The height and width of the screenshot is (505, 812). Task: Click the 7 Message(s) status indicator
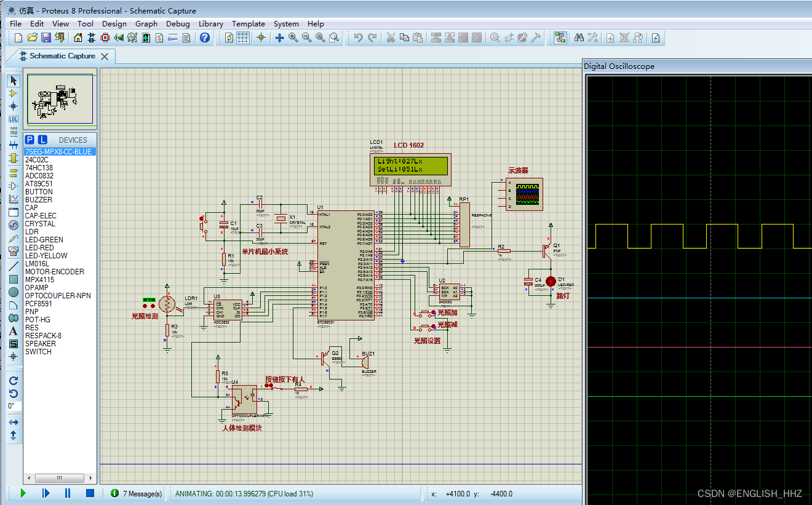[137, 493]
